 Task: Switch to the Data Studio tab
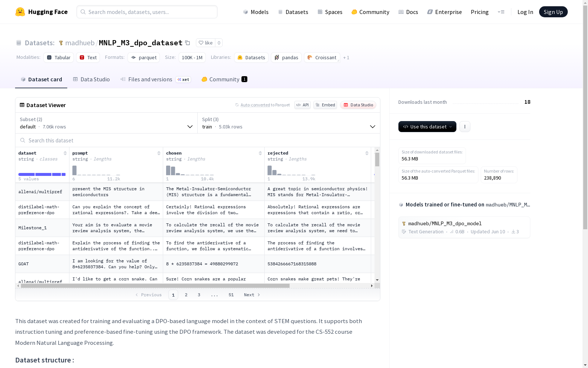click(91, 79)
